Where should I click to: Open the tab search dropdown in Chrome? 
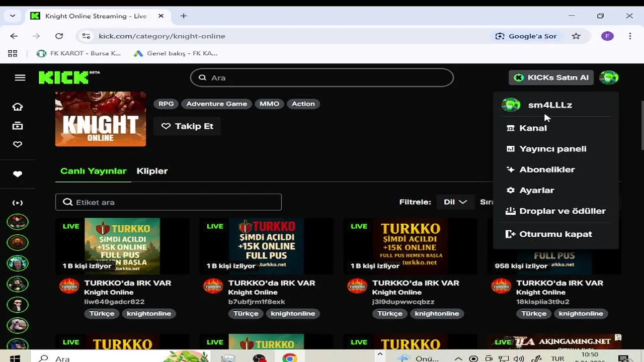point(13,16)
